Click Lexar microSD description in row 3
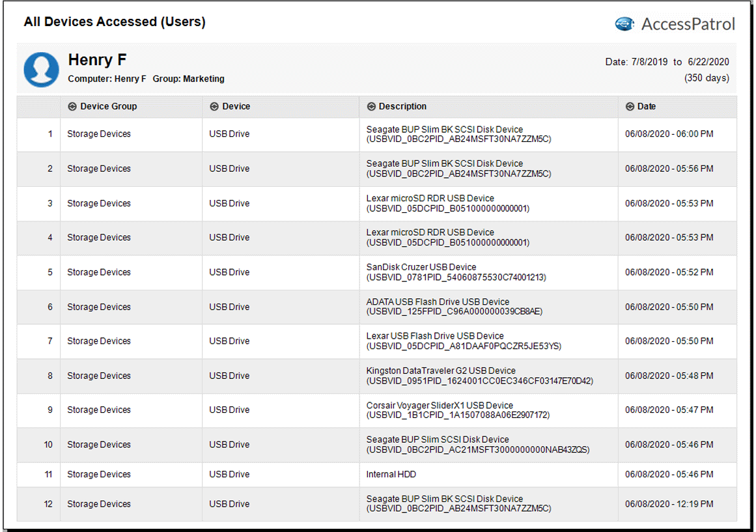 tap(448, 204)
